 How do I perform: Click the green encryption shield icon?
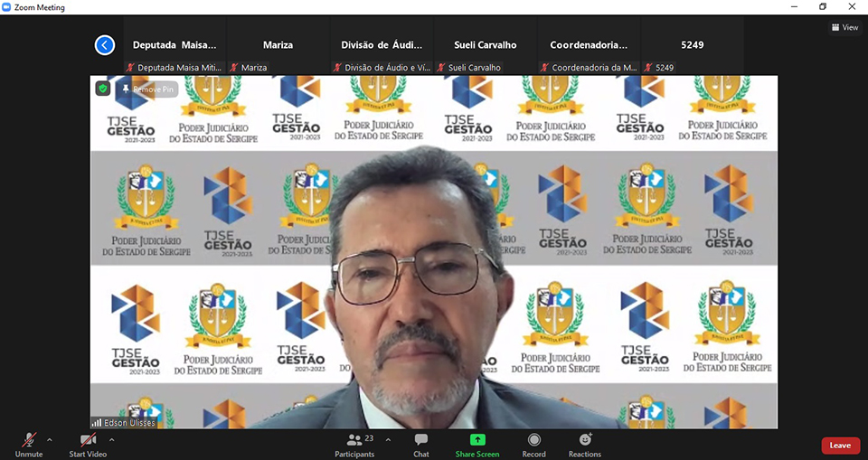pyautogui.click(x=103, y=89)
